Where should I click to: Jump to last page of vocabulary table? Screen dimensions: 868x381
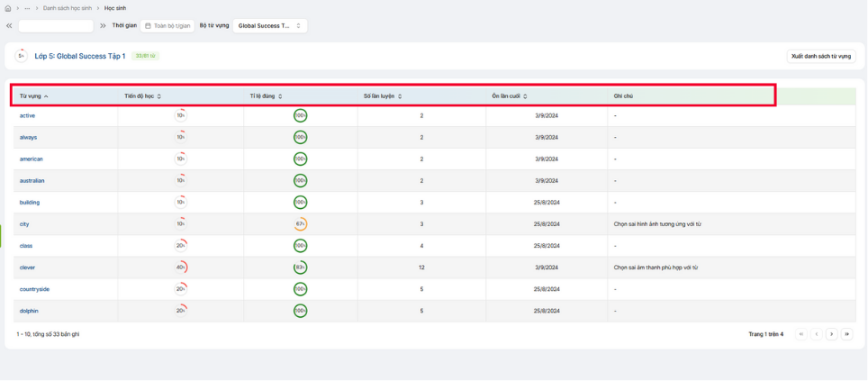coord(846,334)
